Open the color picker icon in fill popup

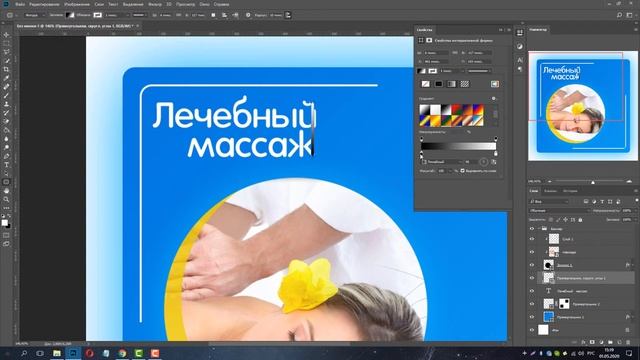click(x=495, y=84)
